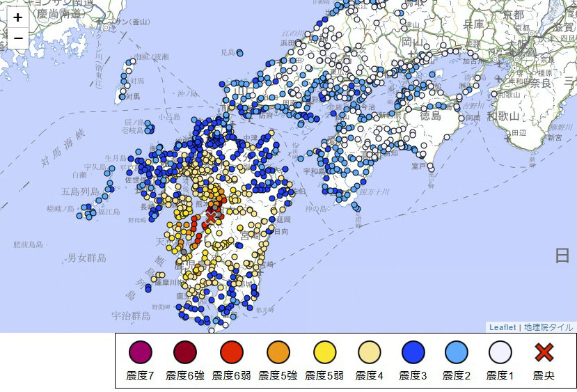
Task: Click the station marker on 見島 island
Action: (x=239, y=53)
